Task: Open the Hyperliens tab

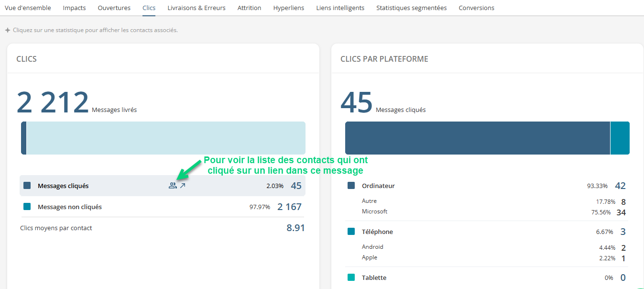Action: [x=289, y=8]
